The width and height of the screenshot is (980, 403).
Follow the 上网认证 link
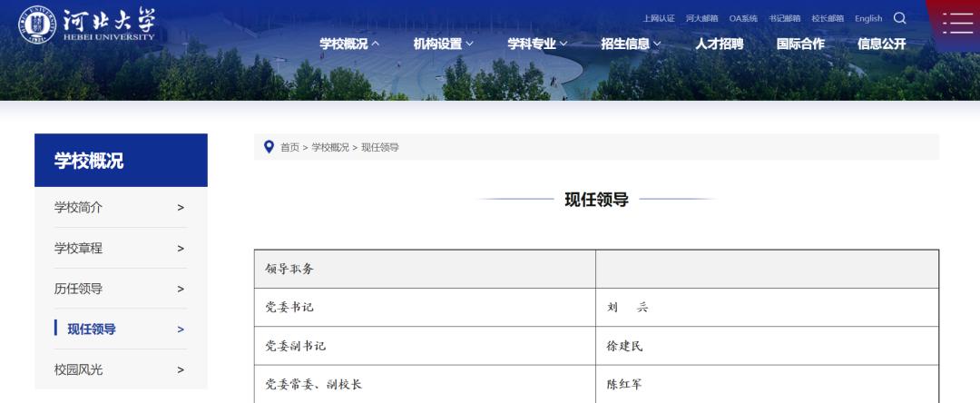[x=659, y=19]
